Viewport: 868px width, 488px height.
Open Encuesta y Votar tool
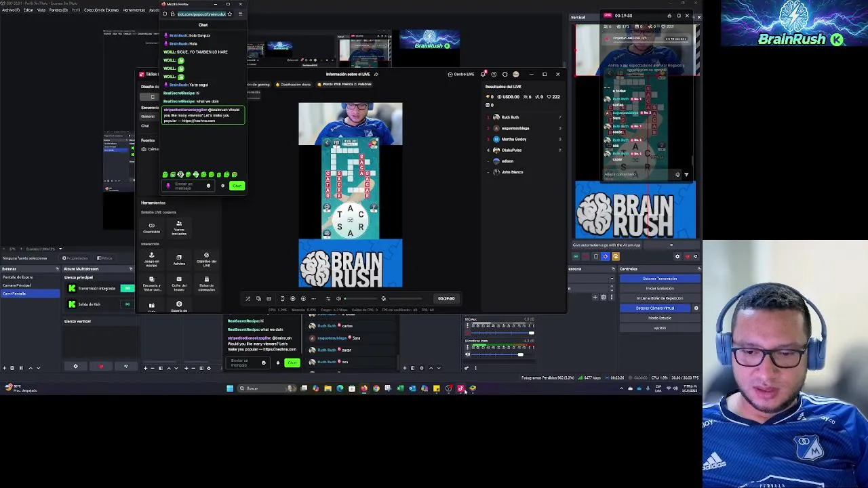(x=152, y=283)
